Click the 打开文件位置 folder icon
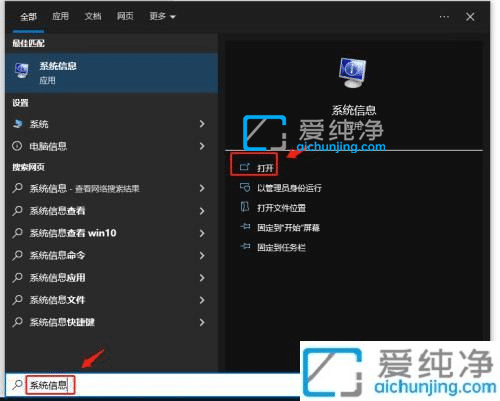The image size is (500, 401). click(x=245, y=207)
